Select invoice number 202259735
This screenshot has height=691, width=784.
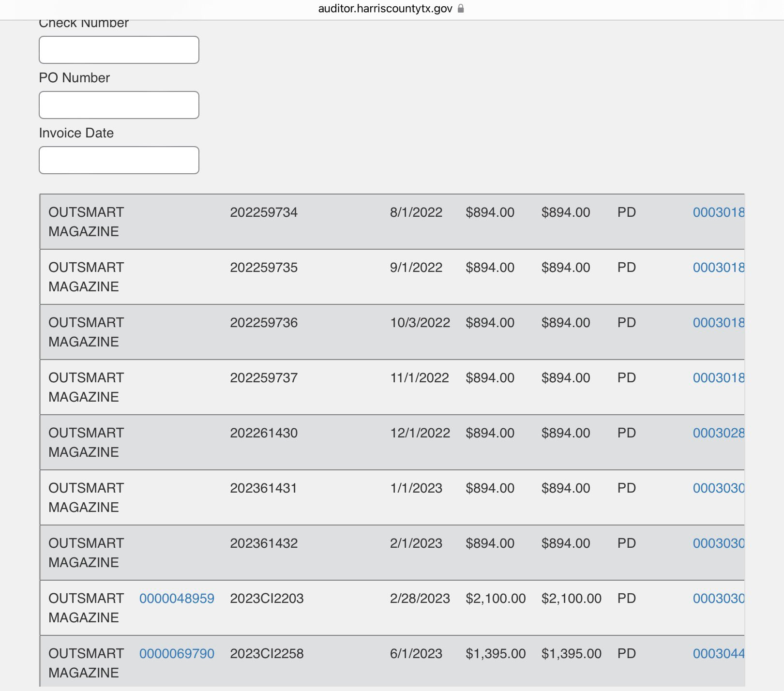[x=264, y=268]
